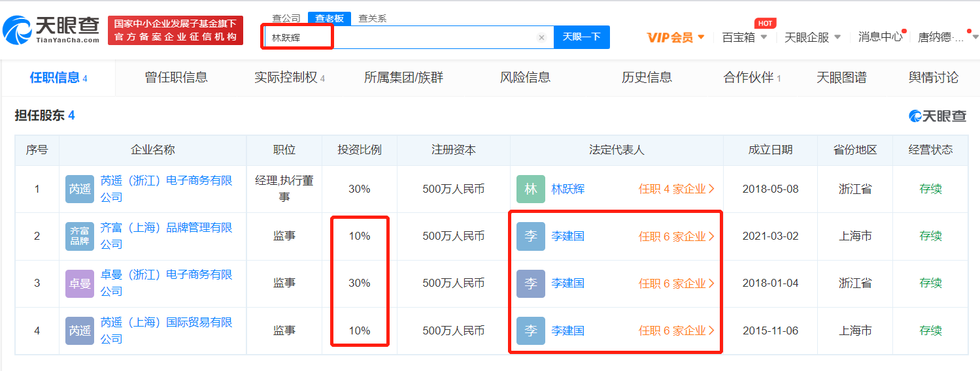
Task: Open the 合作伙伴 tab
Action: pos(752,78)
